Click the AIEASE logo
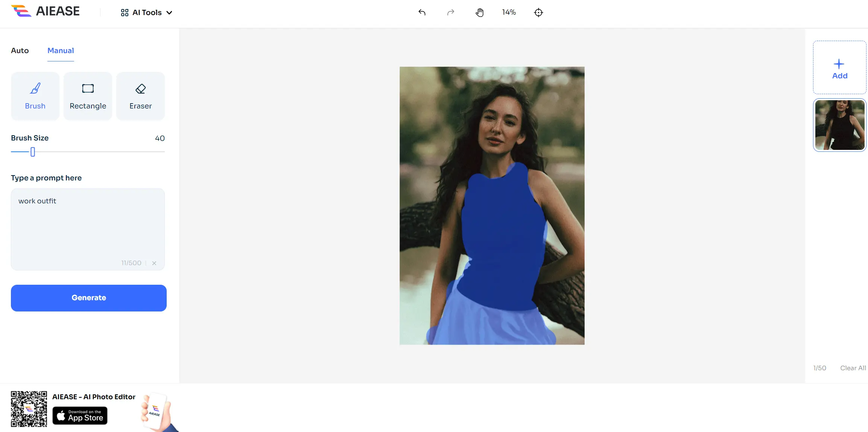Image resolution: width=868 pixels, height=432 pixels. click(x=45, y=11)
